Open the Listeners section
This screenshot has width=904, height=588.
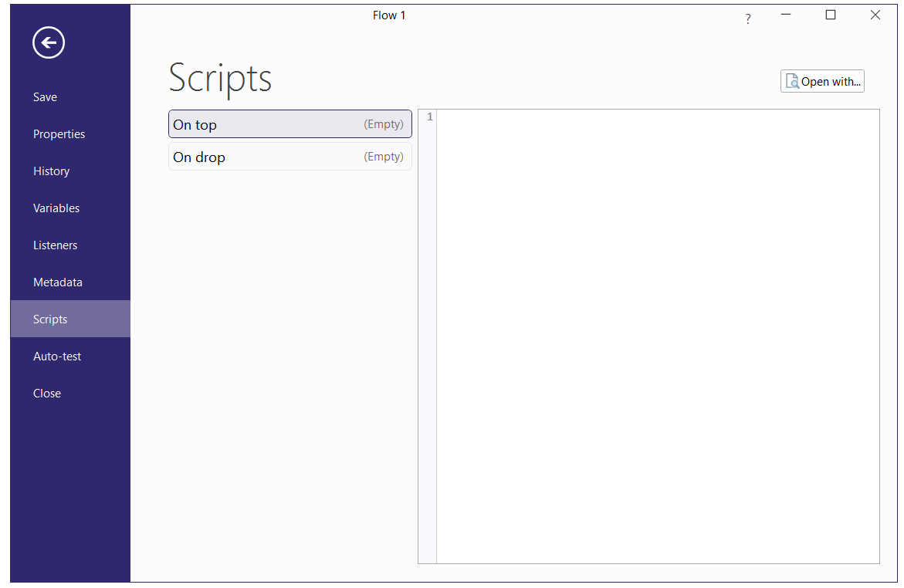(55, 245)
